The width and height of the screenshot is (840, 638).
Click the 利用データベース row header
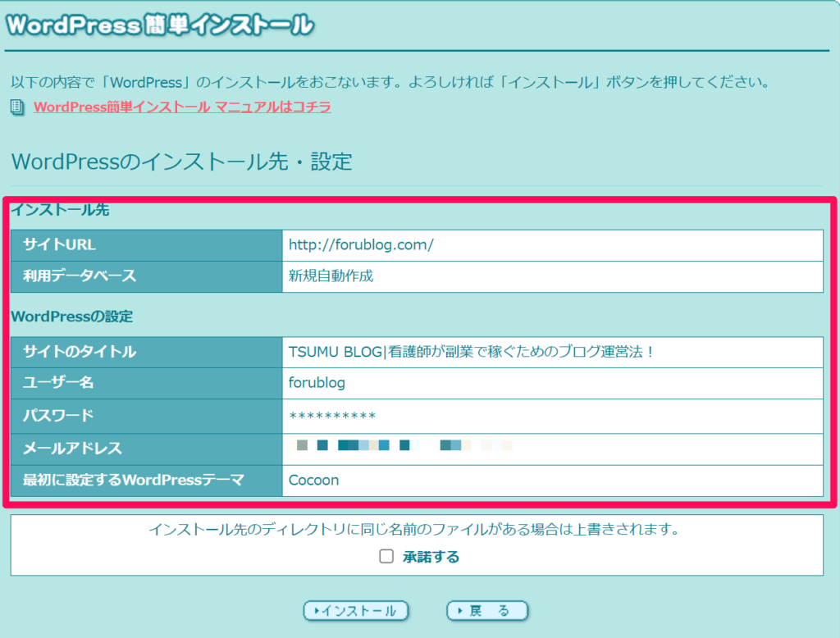coord(80,276)
